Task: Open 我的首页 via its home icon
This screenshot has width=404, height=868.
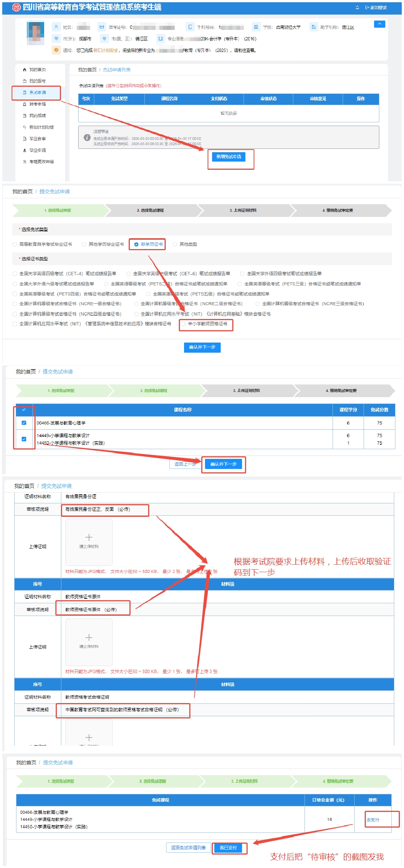Action: pyautogui.click(x=25, y=70)
